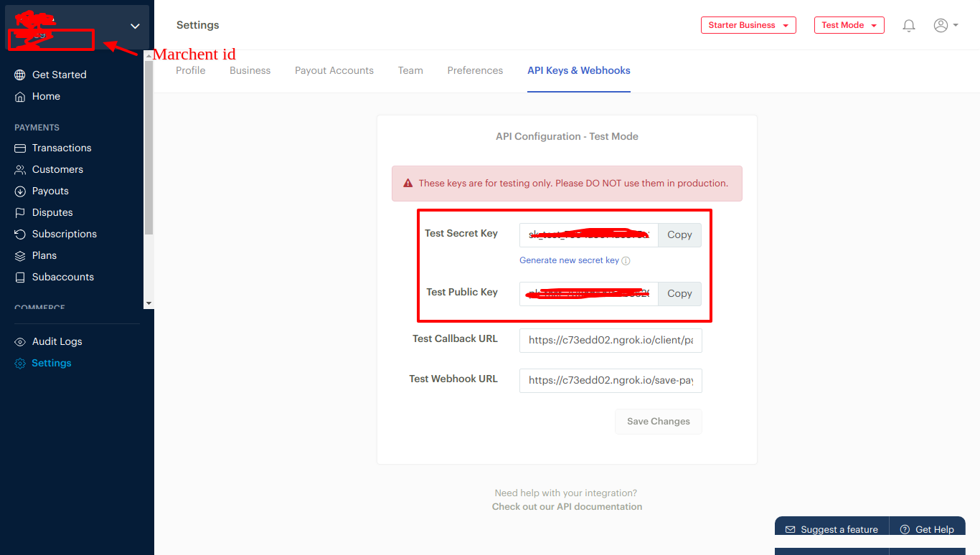Copy the Test Public Key
Viewport: 980px width, 555px height.
pos(679,294)
